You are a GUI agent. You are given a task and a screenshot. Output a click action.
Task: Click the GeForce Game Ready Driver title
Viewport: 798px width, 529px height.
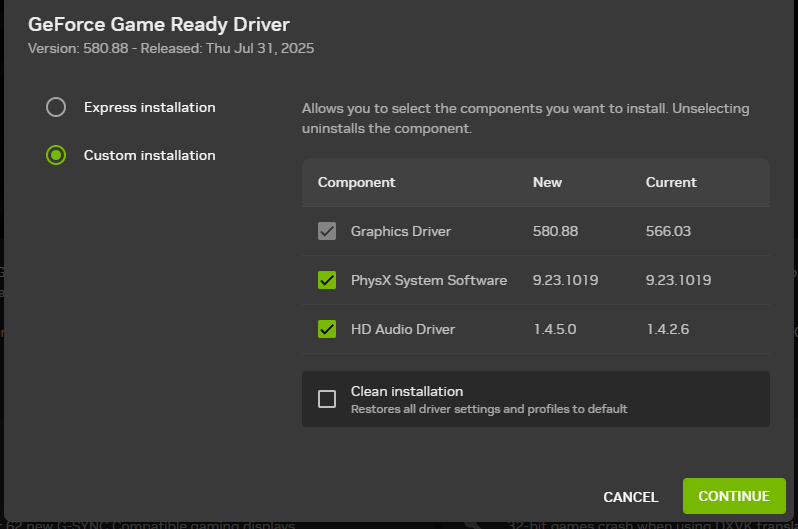coord(159,24)
